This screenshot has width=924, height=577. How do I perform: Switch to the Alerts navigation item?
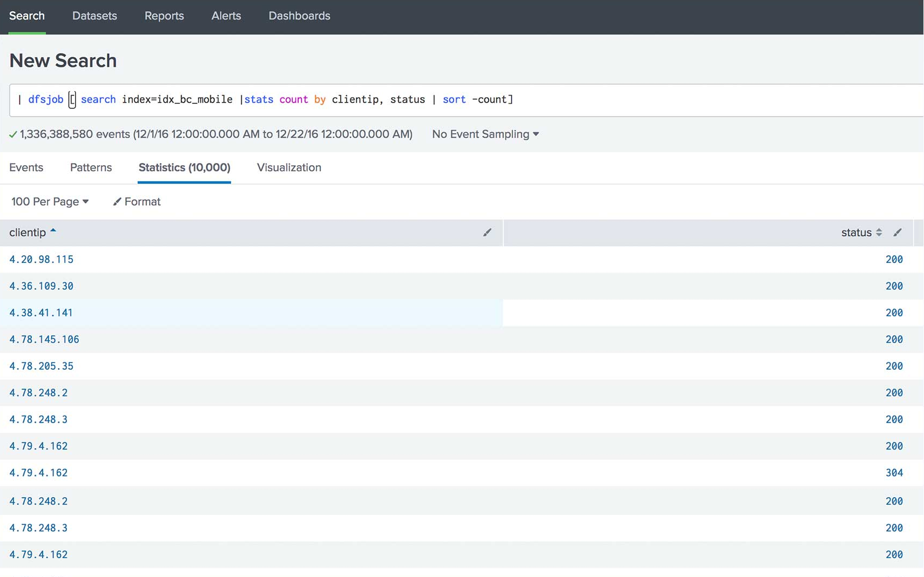[x=226, y=16]
